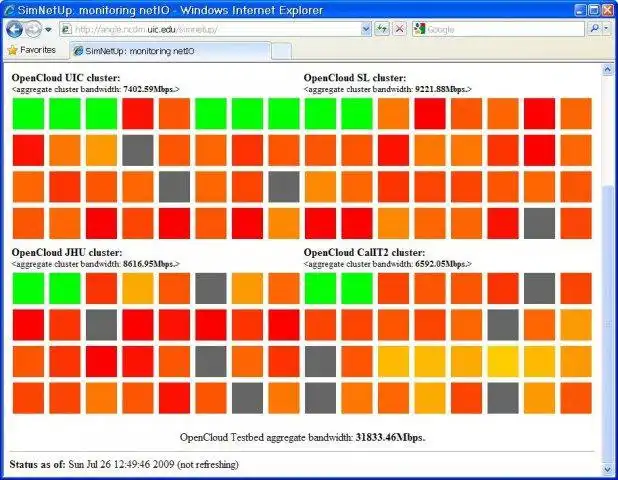Open the search provider dropdown arrow
Viewport: 618px width, 480px height.
[x=606, y=29]
